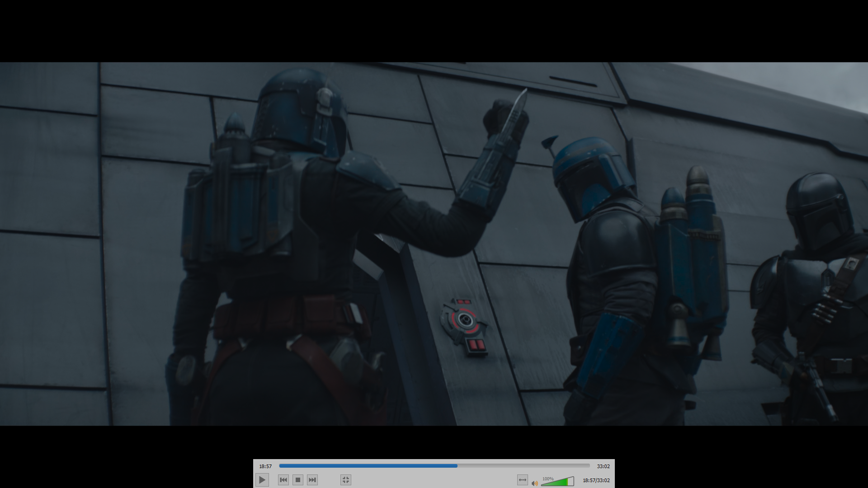
Task: Click total duration 33:02 label
Action: tap(603, 466)
